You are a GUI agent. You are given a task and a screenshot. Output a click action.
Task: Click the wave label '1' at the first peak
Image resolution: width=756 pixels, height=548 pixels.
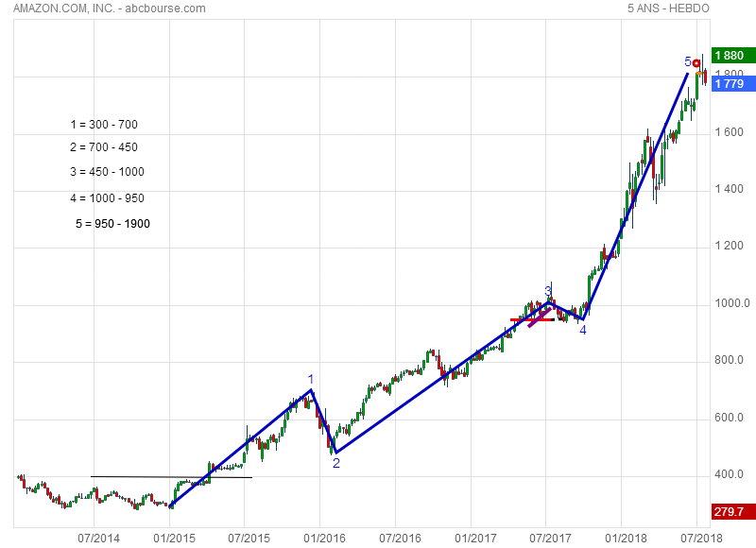(311, 379)
